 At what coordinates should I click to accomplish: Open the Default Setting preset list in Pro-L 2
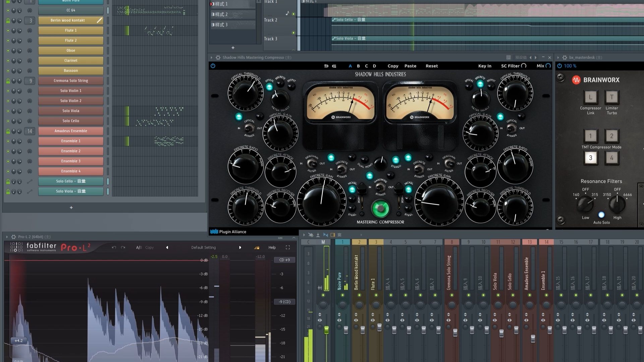pos(203,248)
